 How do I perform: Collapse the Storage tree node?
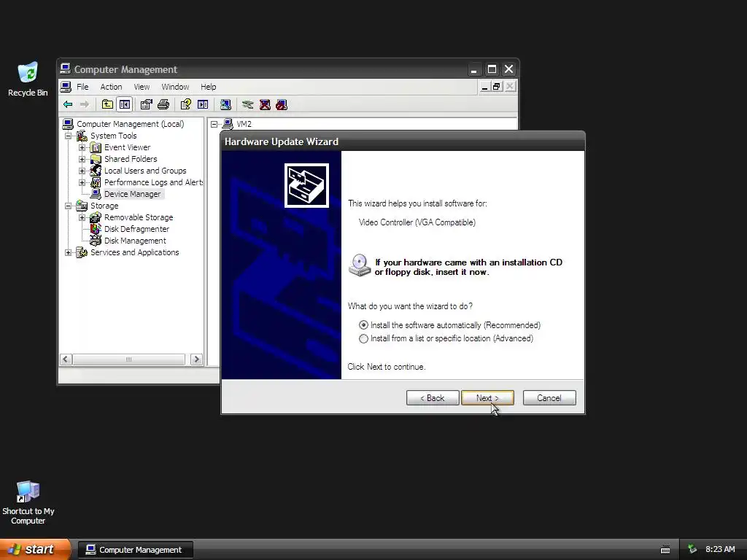click(69, 206)
